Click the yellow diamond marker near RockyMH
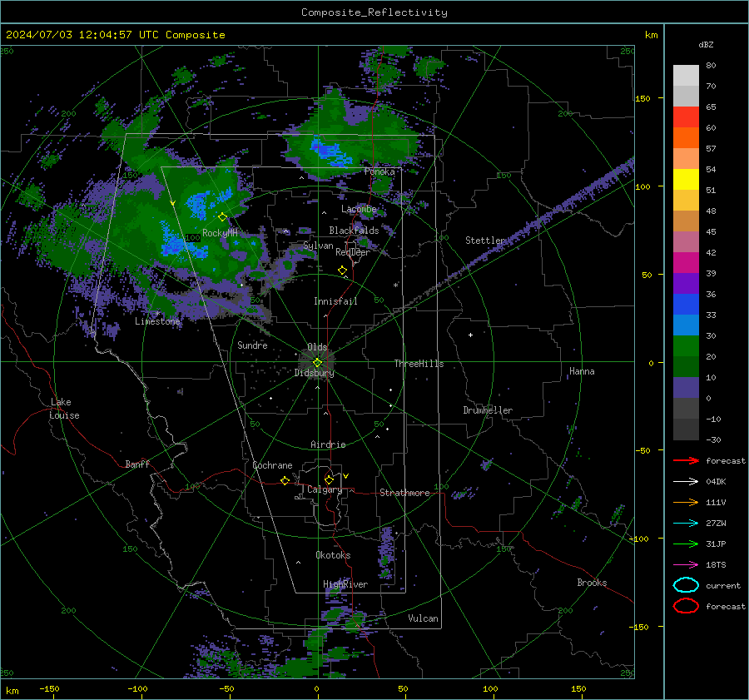 coord(222,217)
